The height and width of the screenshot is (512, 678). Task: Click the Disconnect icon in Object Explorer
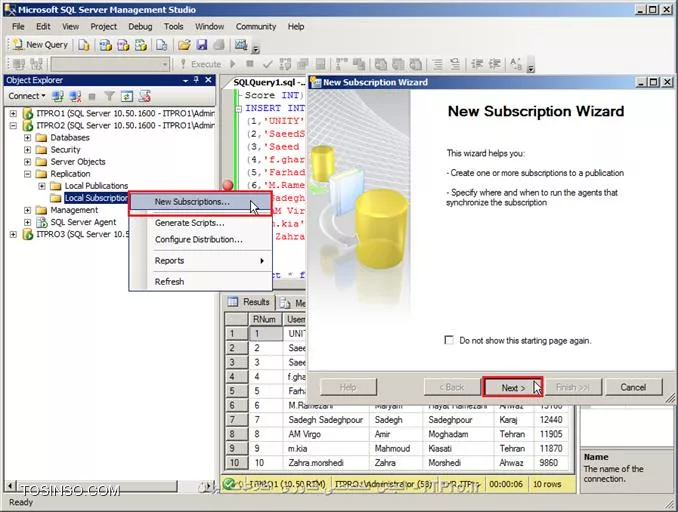pyautogui.click(x=75, y=96)
